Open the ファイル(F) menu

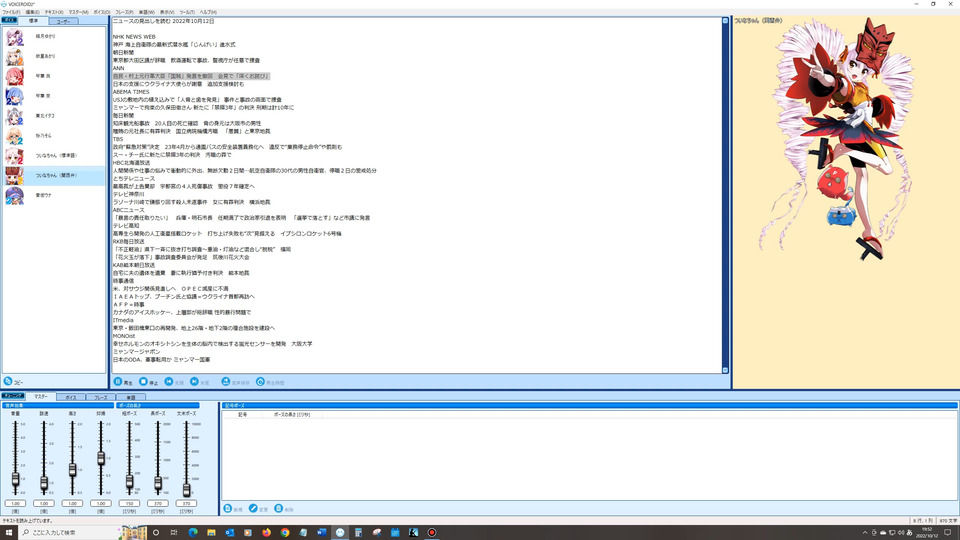[11, 12]
